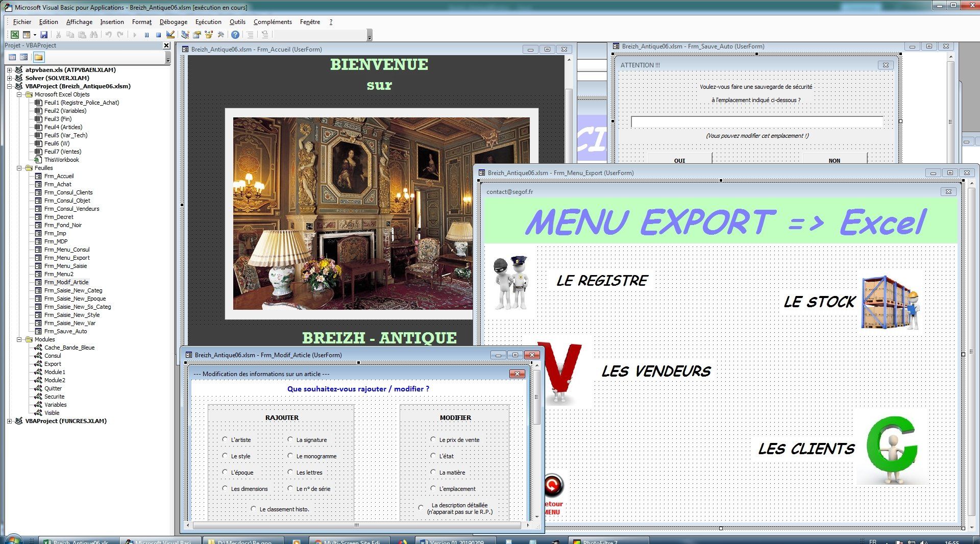Open Visual Basic Help question-mark icon
This screenshot has width=980, height=544.
point(235,35)
